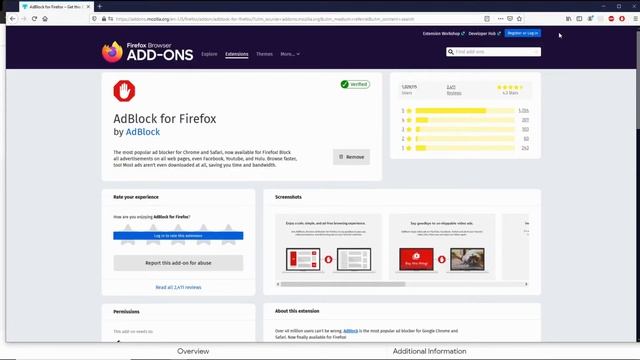640x360 pixels.
Task: Click the 4 star rating bar
Action: [x=465, y=120]
